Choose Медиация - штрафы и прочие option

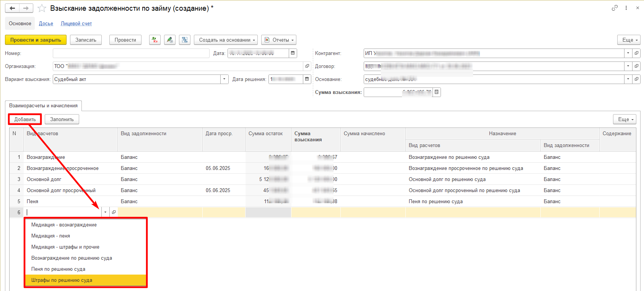[x=86, y=247]
